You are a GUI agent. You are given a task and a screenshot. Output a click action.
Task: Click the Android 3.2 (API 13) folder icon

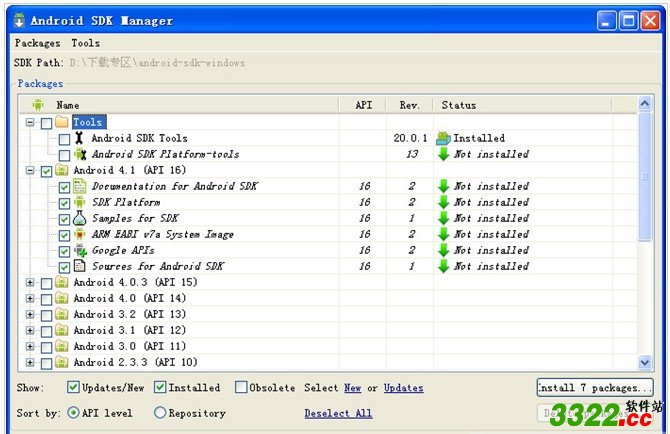(62, 314)
